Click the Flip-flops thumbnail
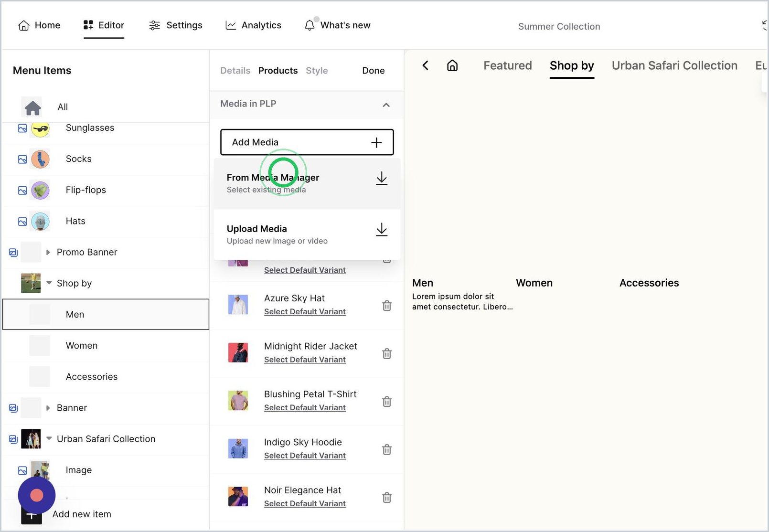 pos(40,190)
